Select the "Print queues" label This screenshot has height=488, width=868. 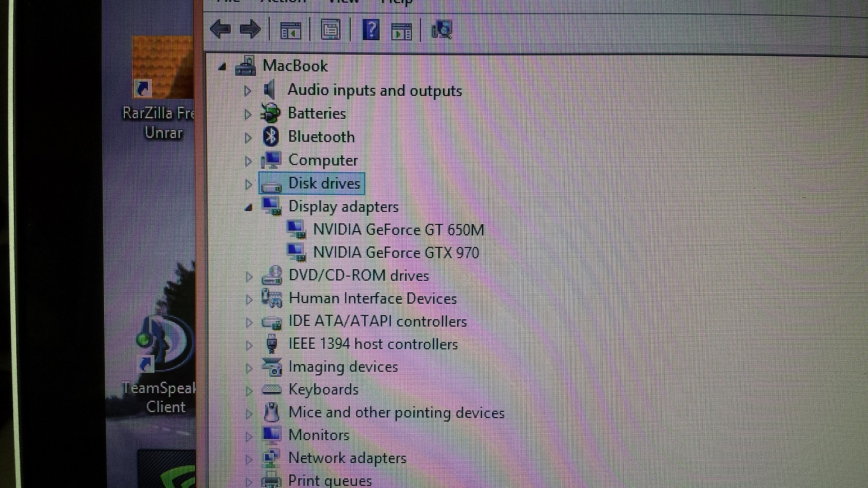(330, 481)
